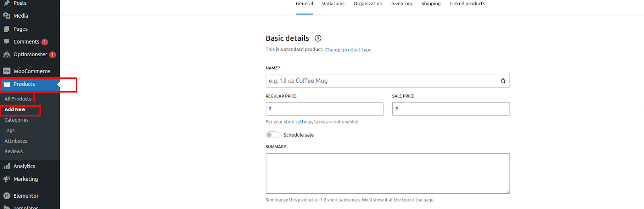The image size is (644, 209).
Task: Click the help icon beside Basic details
Action: click(x=318, y=38)
